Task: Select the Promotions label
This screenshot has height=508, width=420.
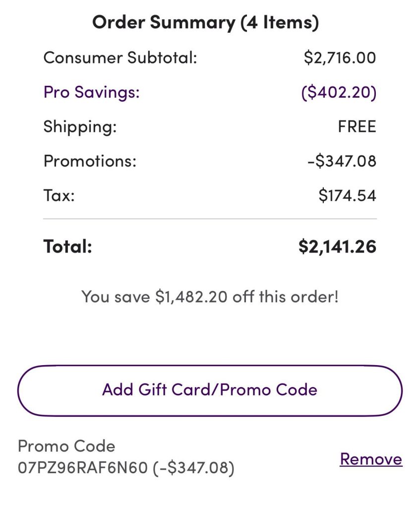Action: tap(90, 161)
